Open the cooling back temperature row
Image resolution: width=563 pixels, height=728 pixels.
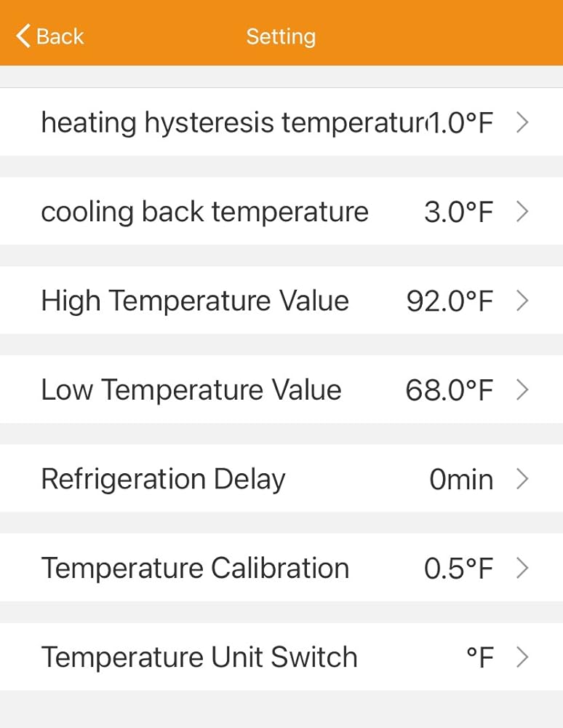click(x=204, y=212)
